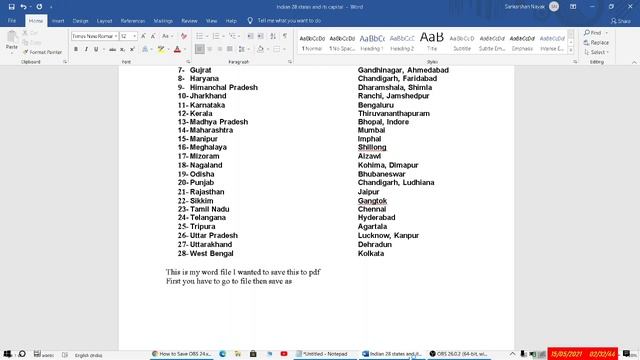Open Windows Start menu
Screen dimensions: 640x360
pos(7,354)
